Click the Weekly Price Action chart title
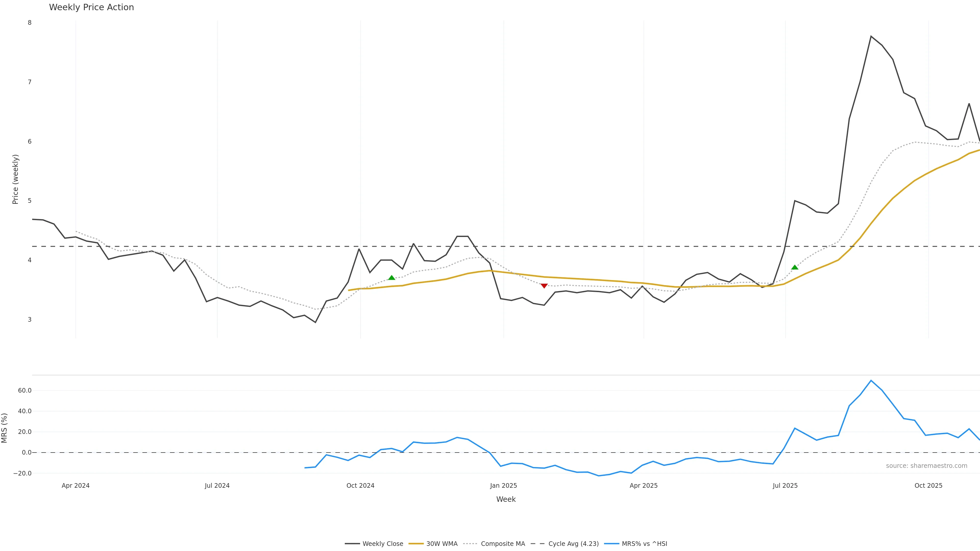This screenshot has width=980, height=551. [x=91, y=7]
